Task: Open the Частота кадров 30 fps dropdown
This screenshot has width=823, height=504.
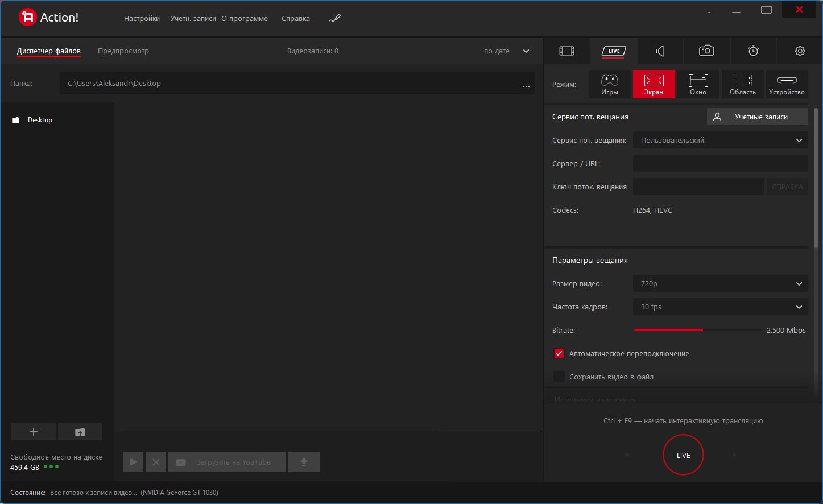Action: point(720,307)
